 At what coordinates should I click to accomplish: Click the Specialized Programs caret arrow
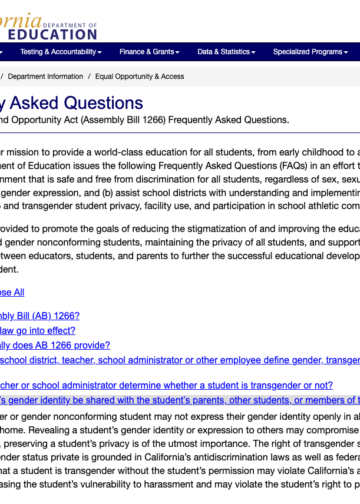point(346,52)
